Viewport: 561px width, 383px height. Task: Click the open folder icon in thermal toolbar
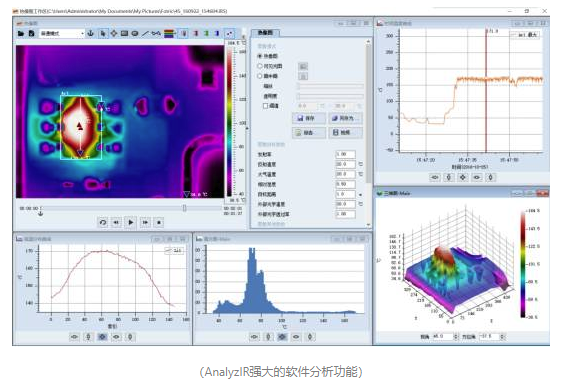[x=21, y=34]
